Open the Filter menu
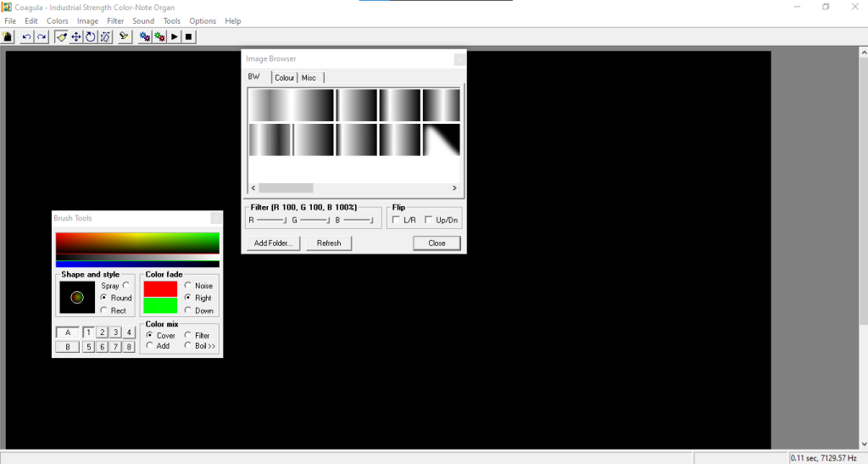 [115, 20]
